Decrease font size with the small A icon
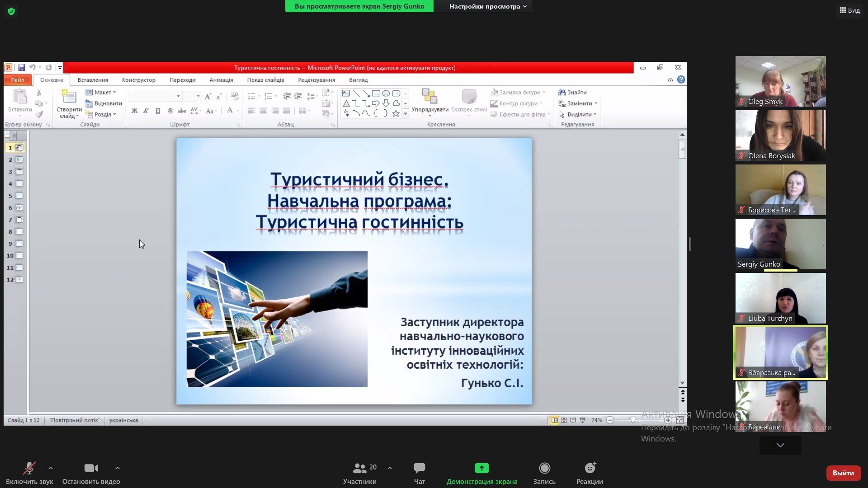This screenshot has height=488, width=868. [x=219, y=96]
